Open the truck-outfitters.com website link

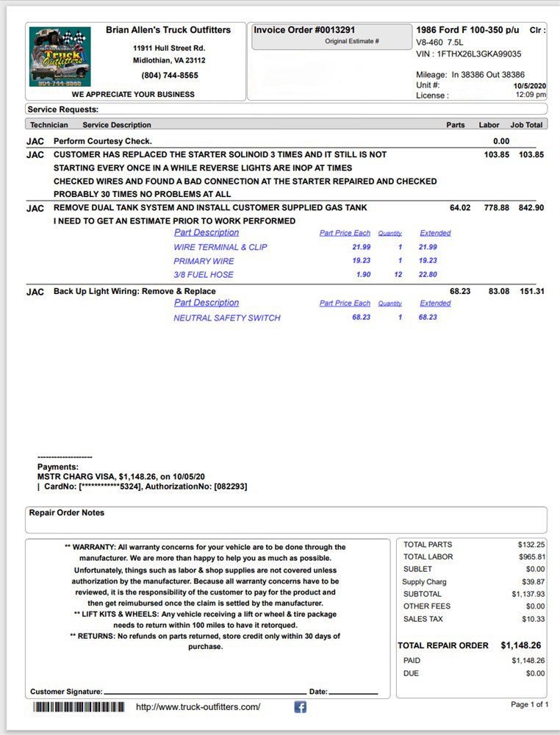coord(198,706)
